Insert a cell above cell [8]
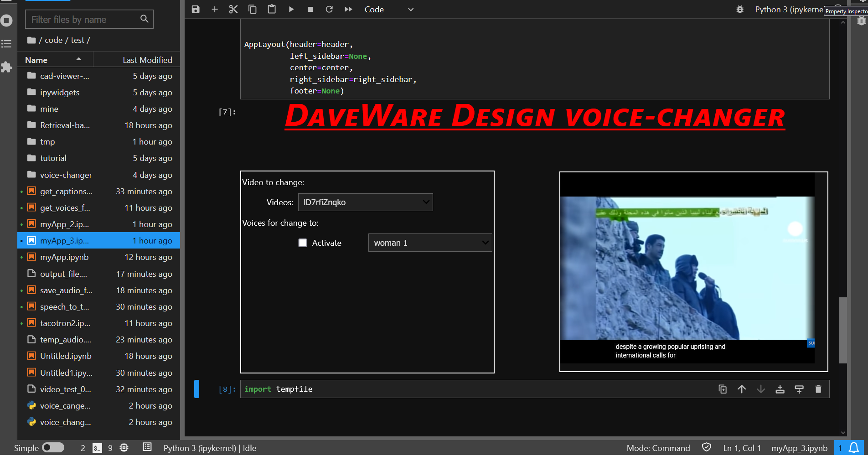868x456 pixels. point(780,389)
